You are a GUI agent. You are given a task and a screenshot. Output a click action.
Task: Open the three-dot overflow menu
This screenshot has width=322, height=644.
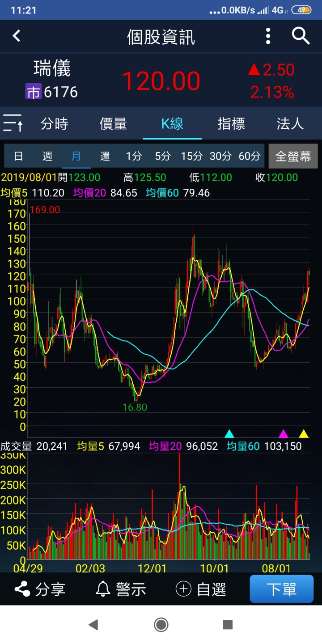tap(268, 36)
